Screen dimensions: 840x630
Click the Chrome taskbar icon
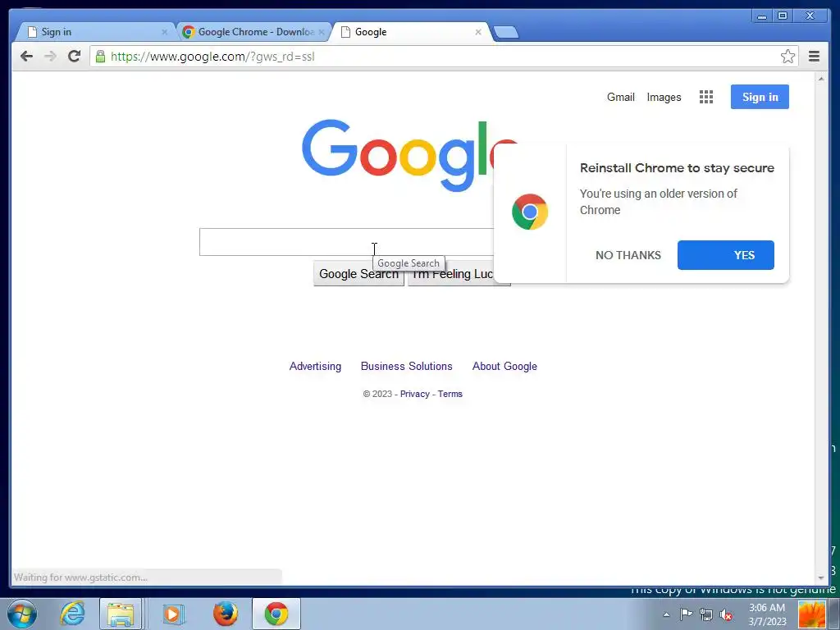coord(276,614)
